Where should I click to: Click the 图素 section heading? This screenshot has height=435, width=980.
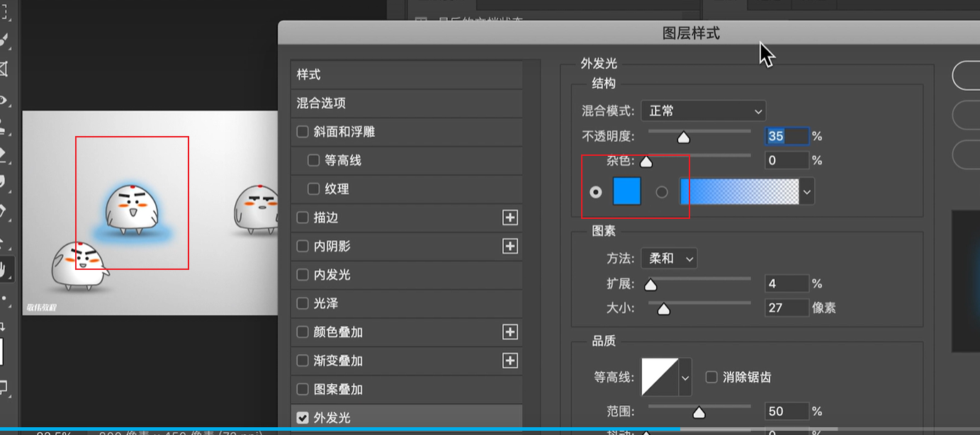[x=604, y=231]
